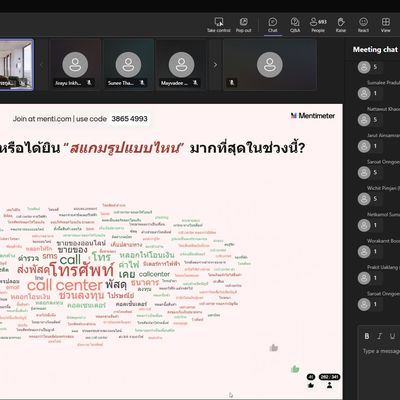Select Sunee Tha participant tile
This screenshot has width=400, height=400.
point(128,64)
